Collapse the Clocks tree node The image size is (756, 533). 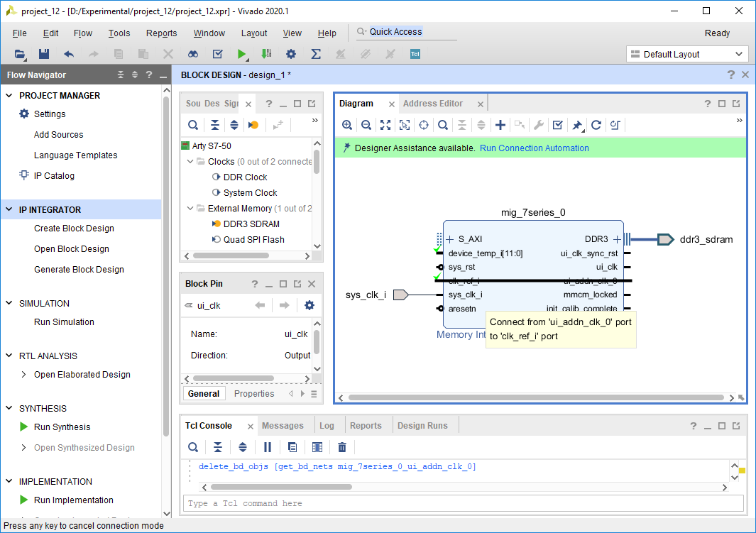(x=190, y=161)
